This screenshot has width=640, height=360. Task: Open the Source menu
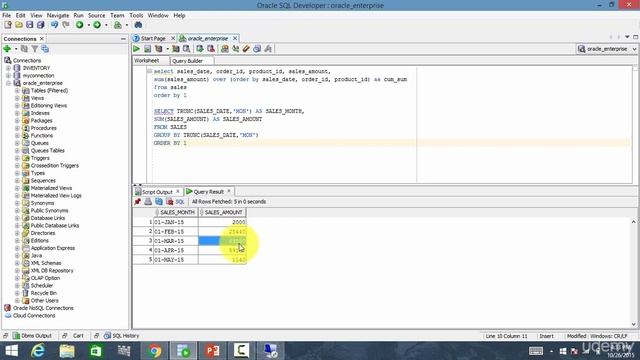[x=96, y=15]
